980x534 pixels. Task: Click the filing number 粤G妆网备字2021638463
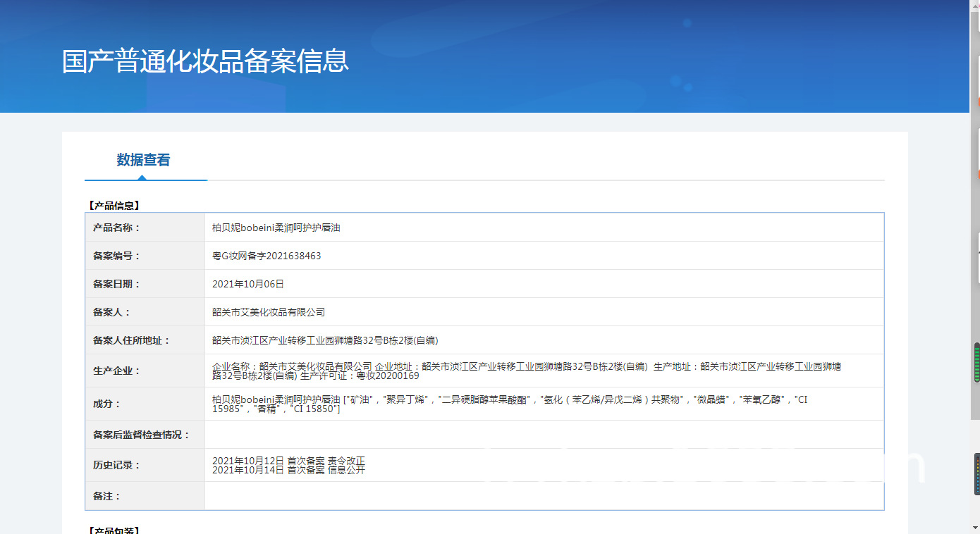tap(267, 256)
